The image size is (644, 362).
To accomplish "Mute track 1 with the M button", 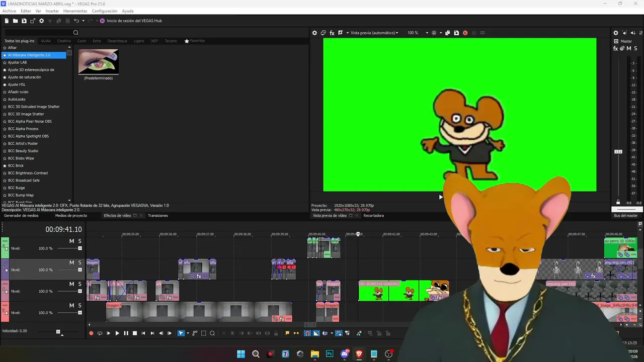I will [71, 241].
